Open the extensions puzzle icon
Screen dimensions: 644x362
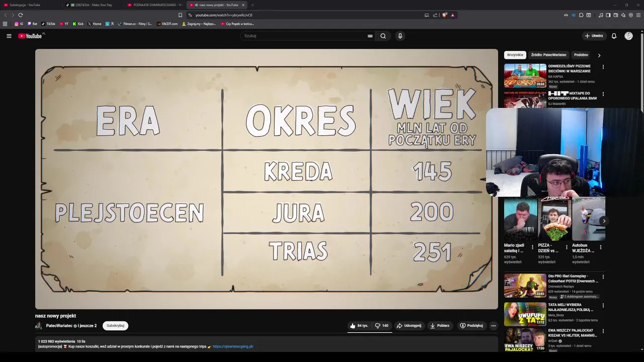point(581,15)
